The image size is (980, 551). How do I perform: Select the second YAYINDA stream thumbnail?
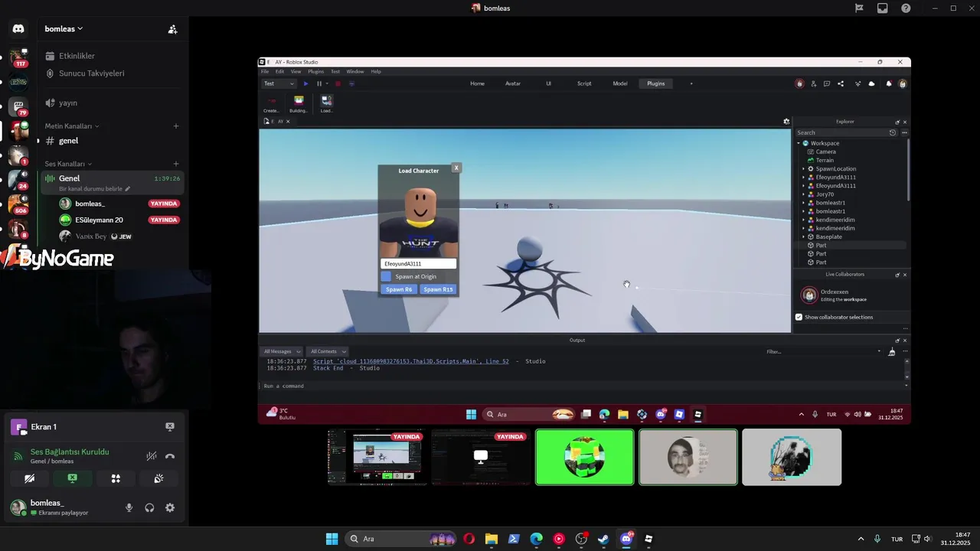[481, 457]
